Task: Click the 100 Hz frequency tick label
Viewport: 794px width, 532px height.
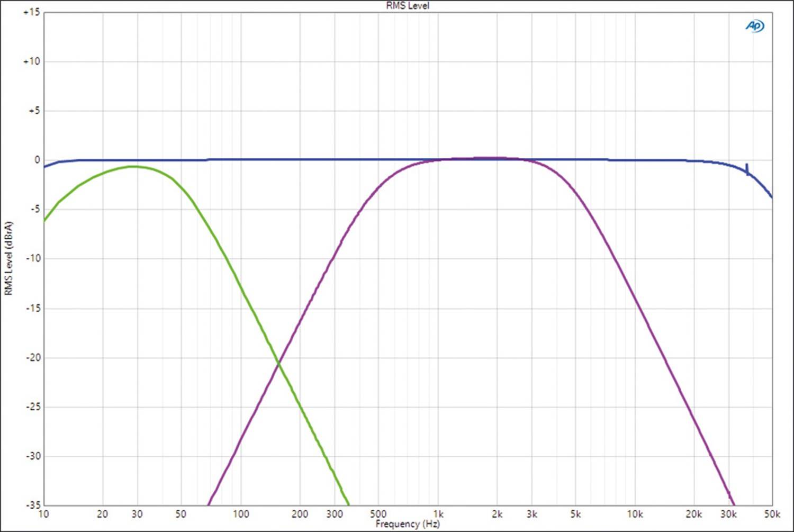Action: click(241, 514)
